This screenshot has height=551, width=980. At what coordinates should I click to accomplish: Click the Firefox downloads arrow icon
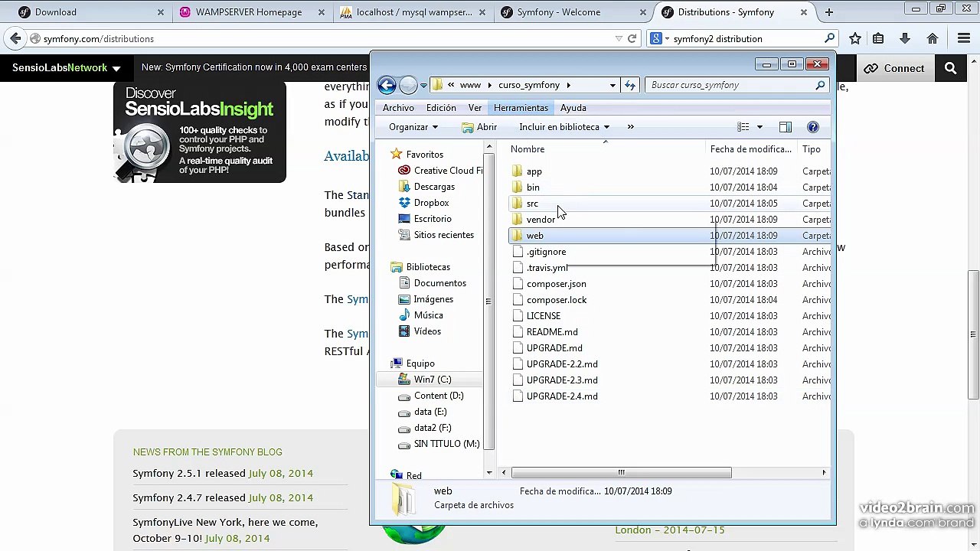[904, 38]
